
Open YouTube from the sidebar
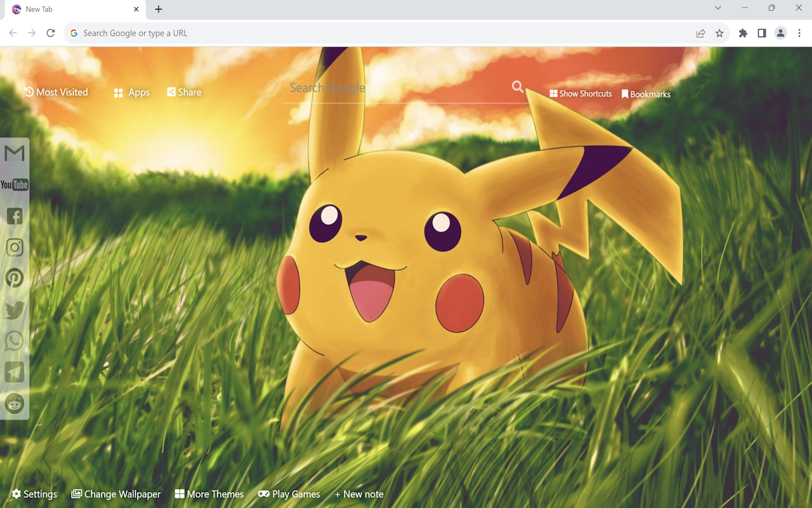coord(14,185)
